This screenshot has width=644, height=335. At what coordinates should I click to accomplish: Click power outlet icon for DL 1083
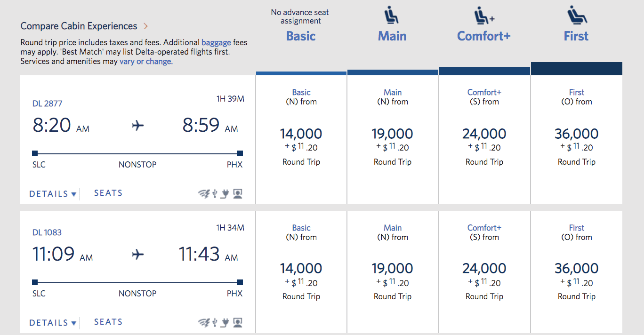click(x=225, y=322)
